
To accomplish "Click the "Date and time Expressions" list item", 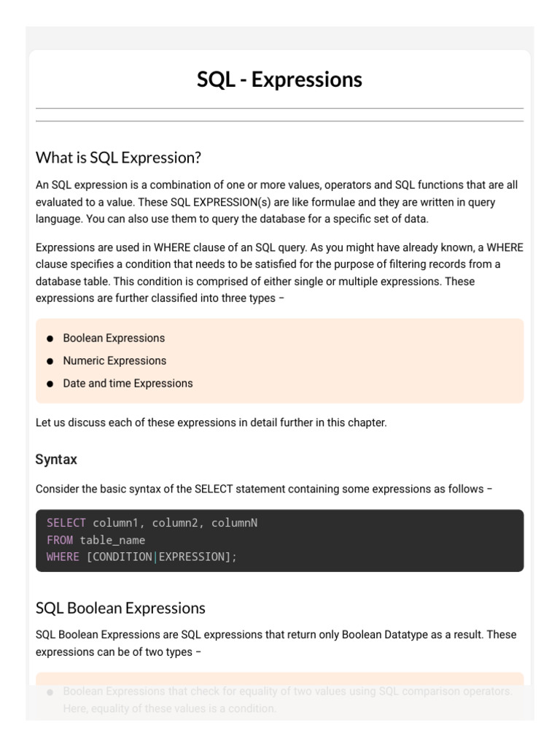I will click(128, 384).
